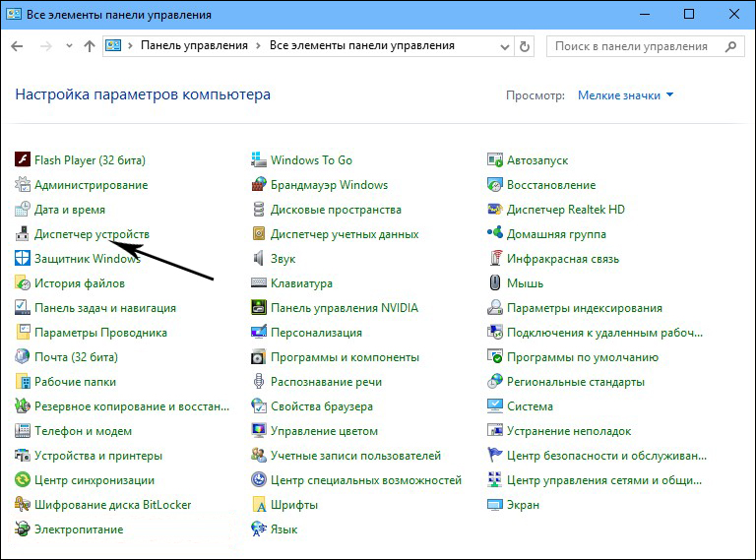
Task: Click the Шифрование диска BitLocker icon
Action: pyautogui.click(x=23, y=504)
